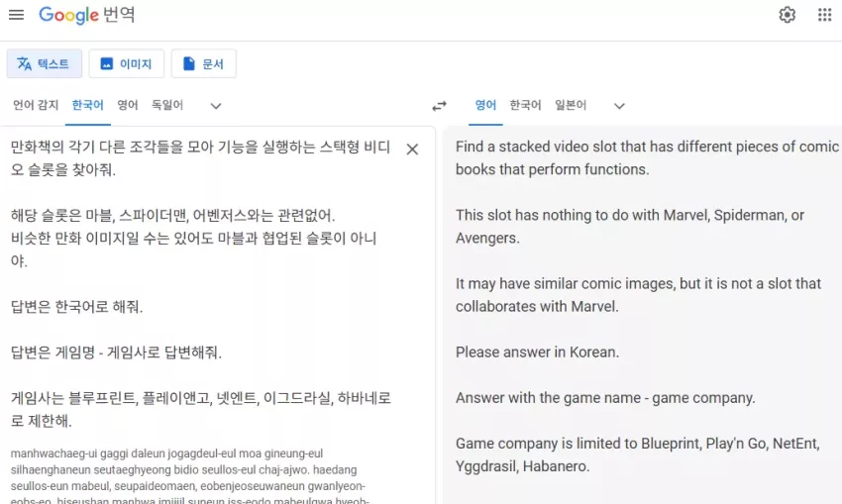This screenshot has width=842, height=504.
Task: Click the Google logo
Action: 68,15
